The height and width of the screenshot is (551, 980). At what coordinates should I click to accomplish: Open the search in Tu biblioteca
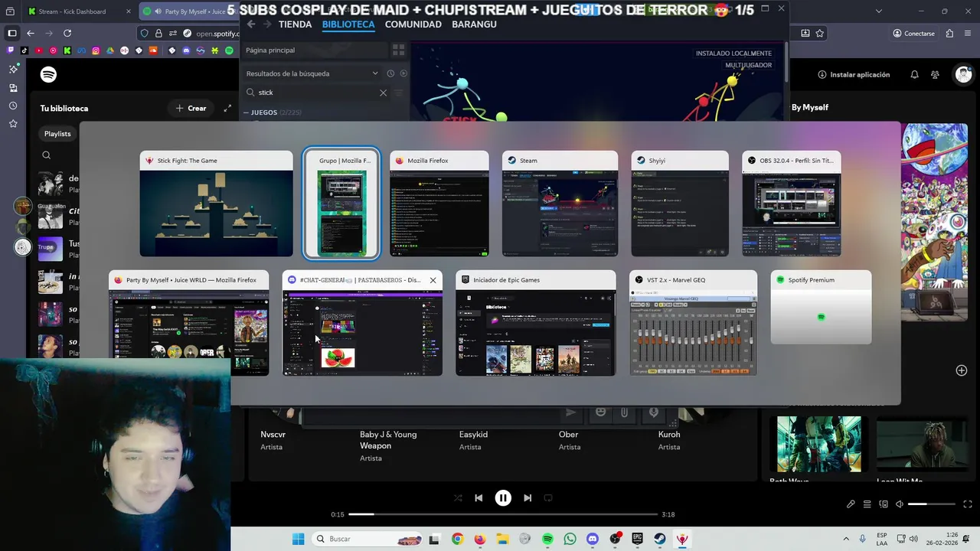click(x=47, y=155)
